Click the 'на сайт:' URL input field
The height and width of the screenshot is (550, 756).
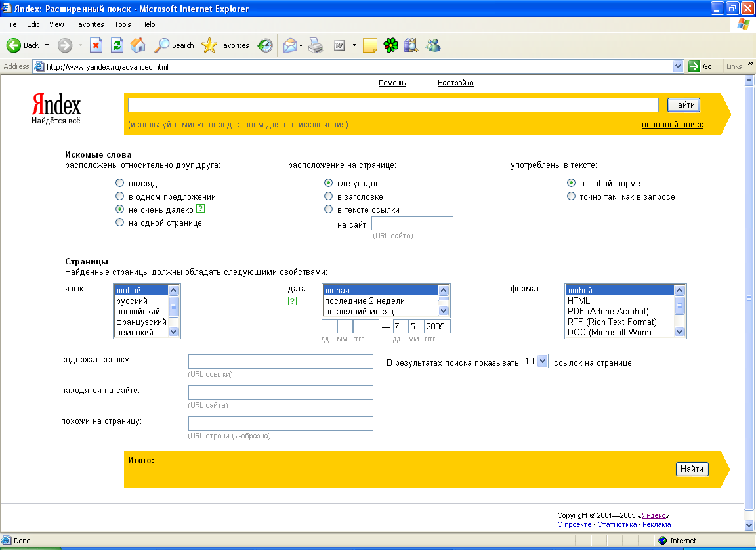pos(412,223)
